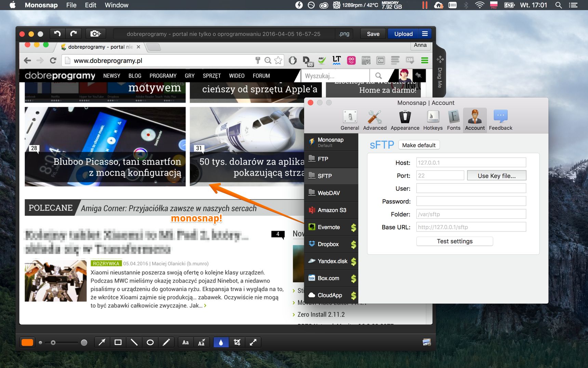Viewport: 588px width, 368px height.
Task: Click Evernote paid dollar icon
Action: coord(353,227)
